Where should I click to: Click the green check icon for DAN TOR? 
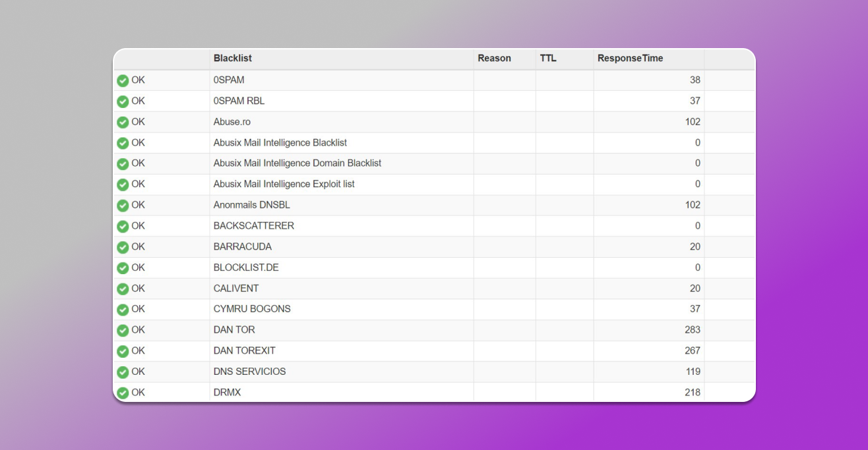[x=123, y=330]
